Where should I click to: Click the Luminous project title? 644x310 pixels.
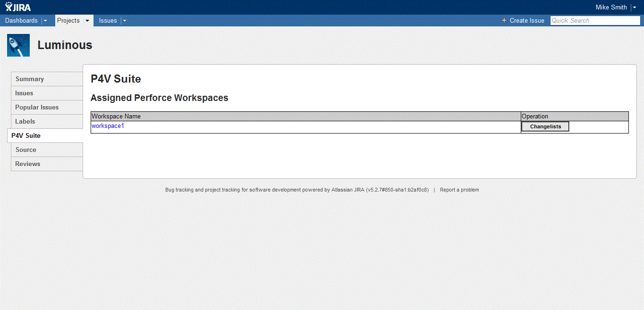pos(65,45)
